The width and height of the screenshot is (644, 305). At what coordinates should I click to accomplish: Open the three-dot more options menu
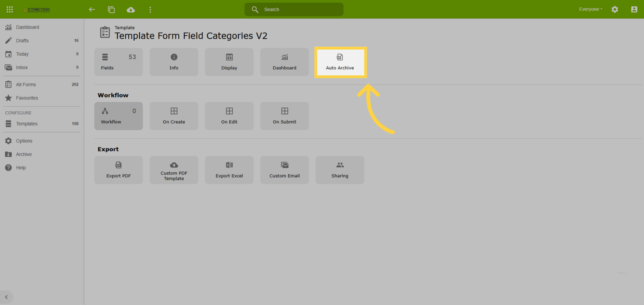[150, 10]
